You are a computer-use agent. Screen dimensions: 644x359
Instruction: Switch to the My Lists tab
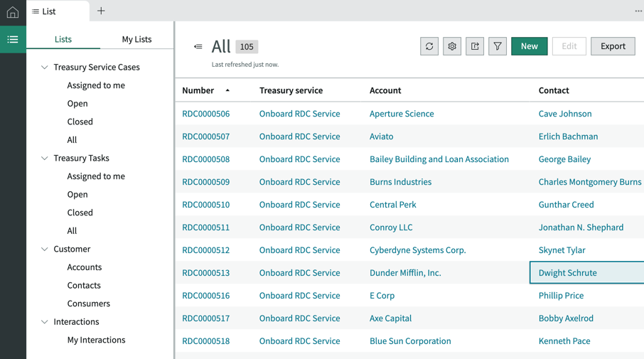click(136, 39)
